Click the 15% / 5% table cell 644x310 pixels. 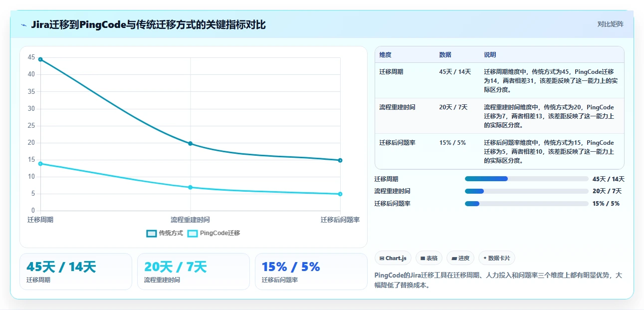[x=452, y=143]
